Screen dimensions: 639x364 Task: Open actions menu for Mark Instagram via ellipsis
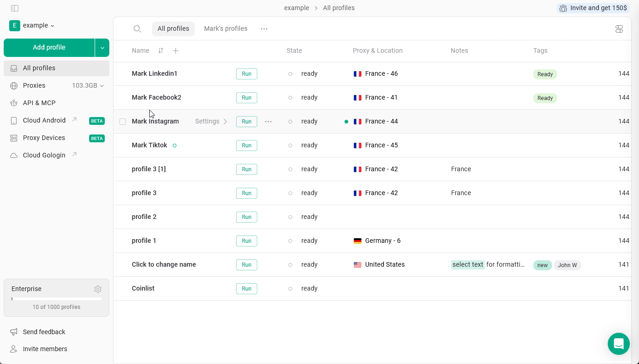(268, 121)
